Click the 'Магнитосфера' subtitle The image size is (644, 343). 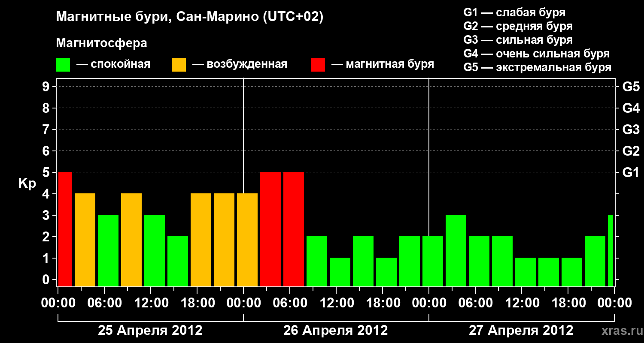click(102, 43)
